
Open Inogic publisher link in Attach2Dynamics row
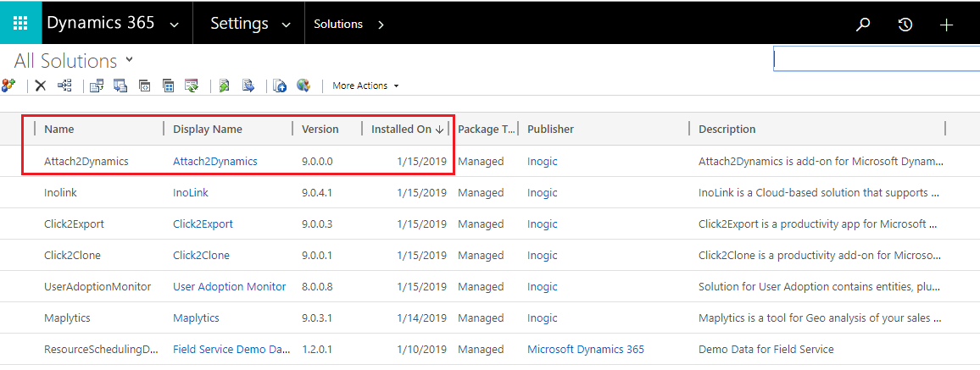tap(542, 161)
